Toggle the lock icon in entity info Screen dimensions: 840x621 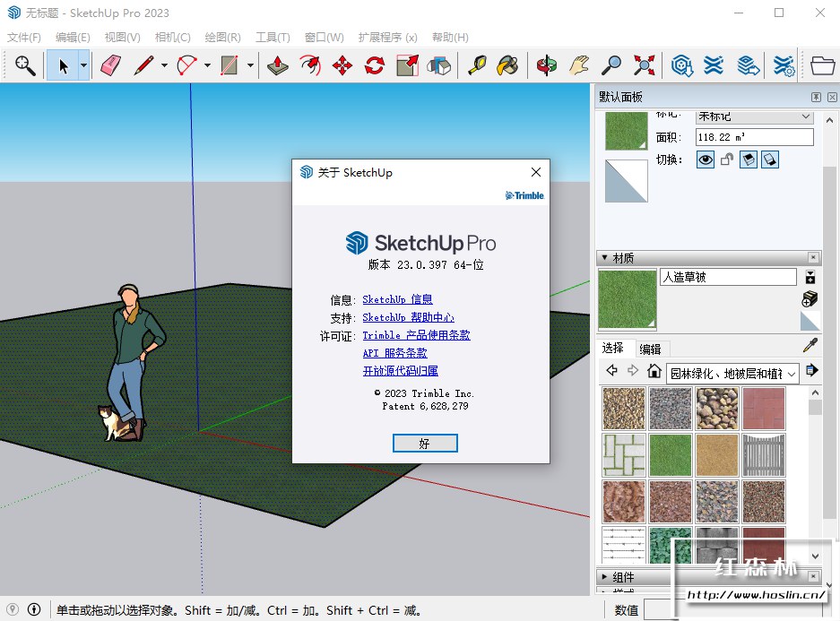tap(728, 160)
